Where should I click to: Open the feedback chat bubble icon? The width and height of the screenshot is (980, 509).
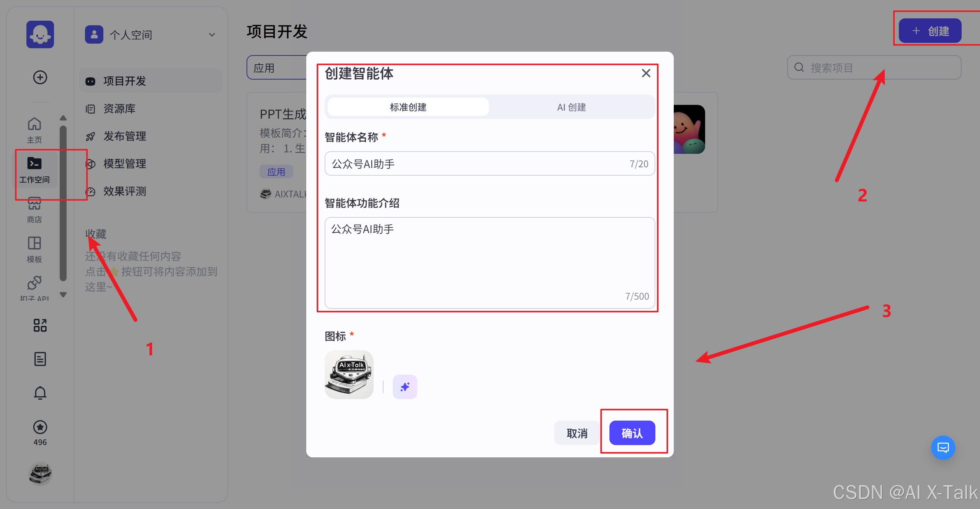943,447
